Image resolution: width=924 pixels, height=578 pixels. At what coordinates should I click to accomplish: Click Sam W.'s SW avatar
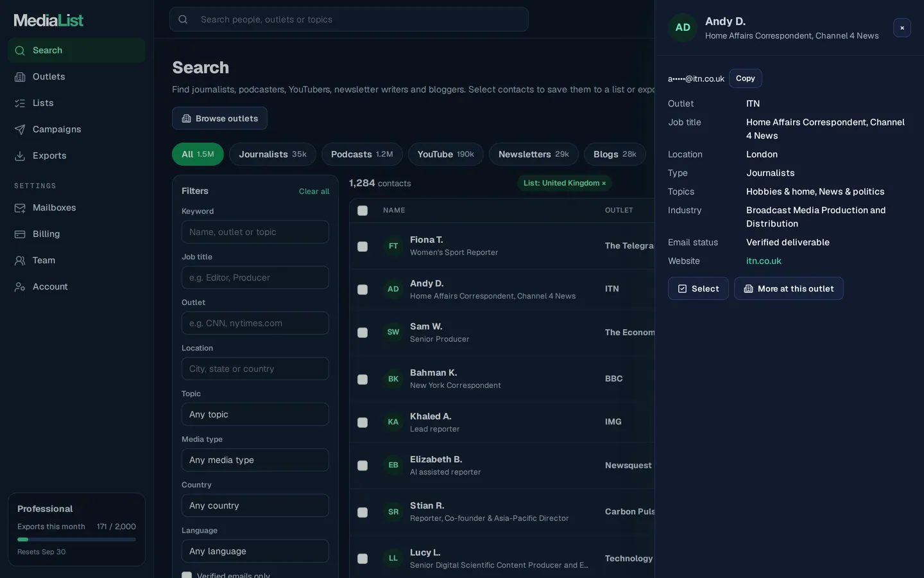point(393,332)
